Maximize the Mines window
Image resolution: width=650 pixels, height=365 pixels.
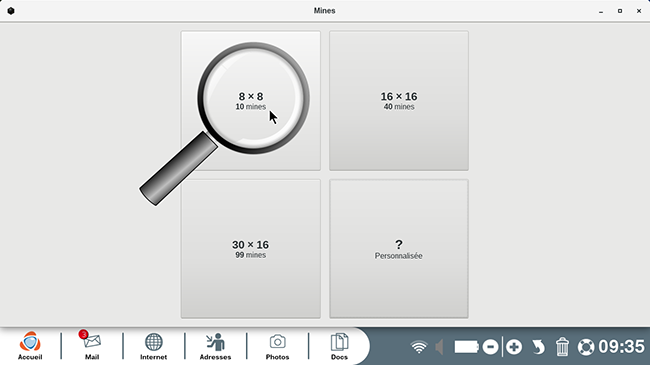click(x=620, y=11)
